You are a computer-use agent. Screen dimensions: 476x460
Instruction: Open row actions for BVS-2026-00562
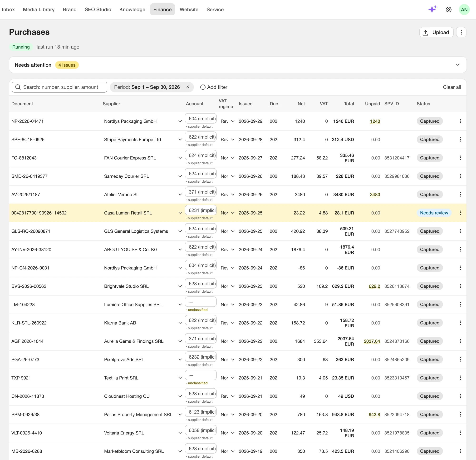pyautogui.click(x=460, y=286)
